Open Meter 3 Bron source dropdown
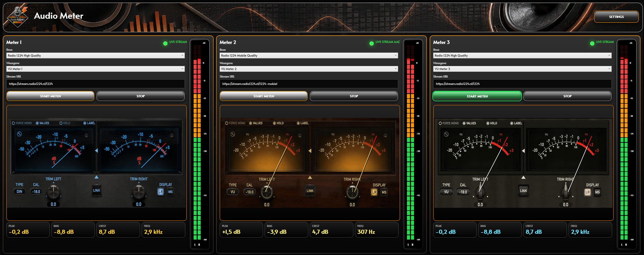 pyautogui.click(x=522, y=55)
